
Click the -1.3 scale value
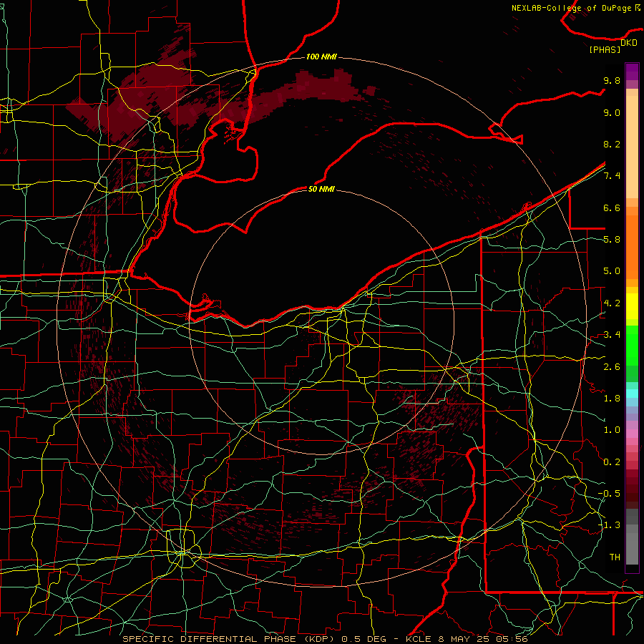pos(609,525)
